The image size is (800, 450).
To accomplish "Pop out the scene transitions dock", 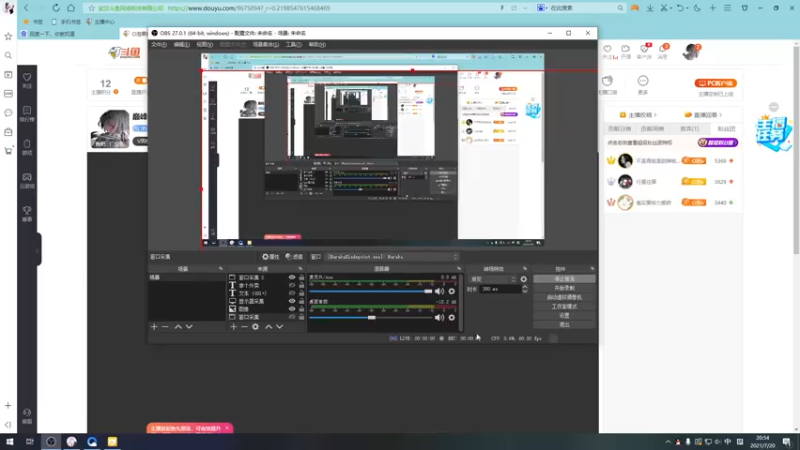I will pos(524,268).
